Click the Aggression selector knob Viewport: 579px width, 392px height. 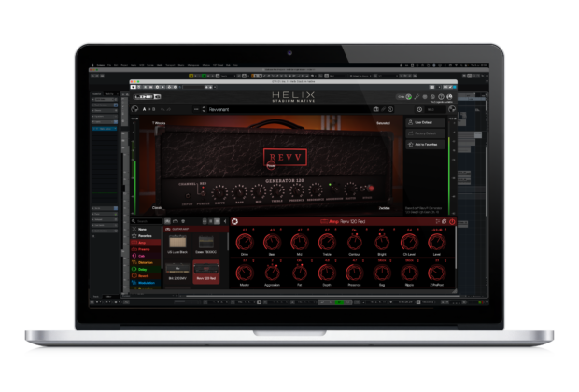[272, 273]
